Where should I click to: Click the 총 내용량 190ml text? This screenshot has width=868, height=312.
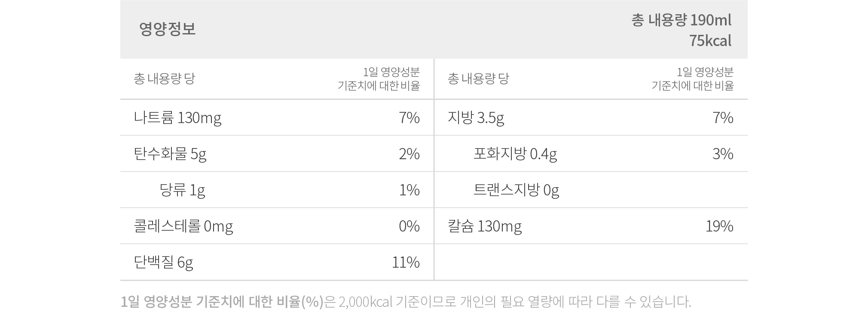coord(682,20)
